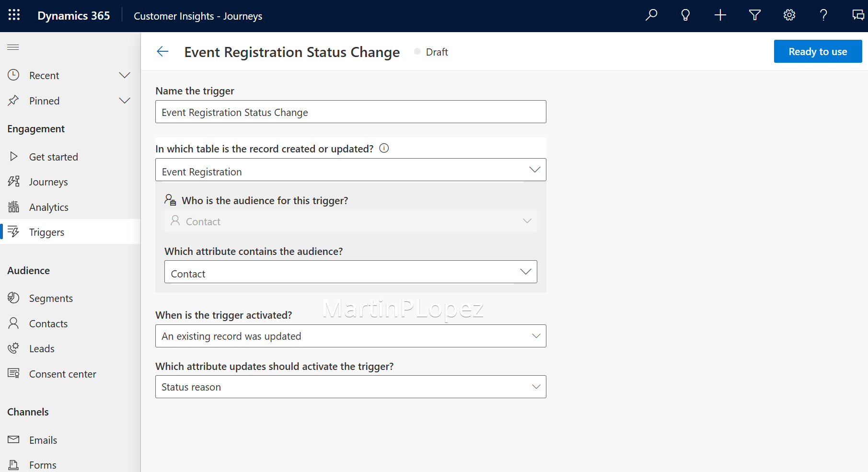The height and width of the screenshot is (472, 868).
Task: Open the Consent center page
Action: 63,374
